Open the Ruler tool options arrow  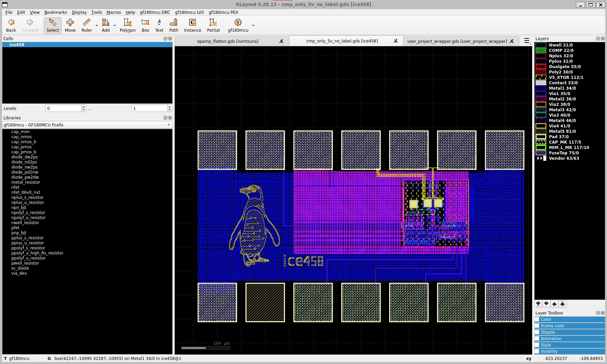[97, 26]
